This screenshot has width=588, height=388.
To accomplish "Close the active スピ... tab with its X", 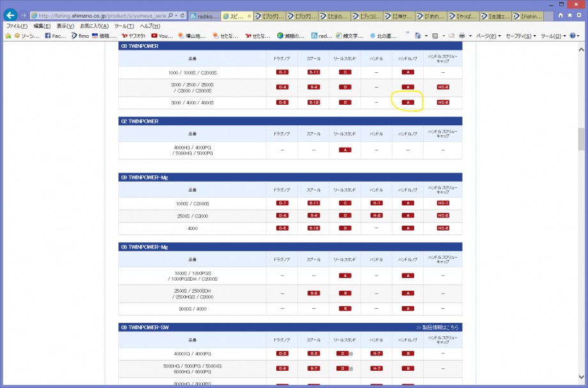I will [x=249, y=16].
